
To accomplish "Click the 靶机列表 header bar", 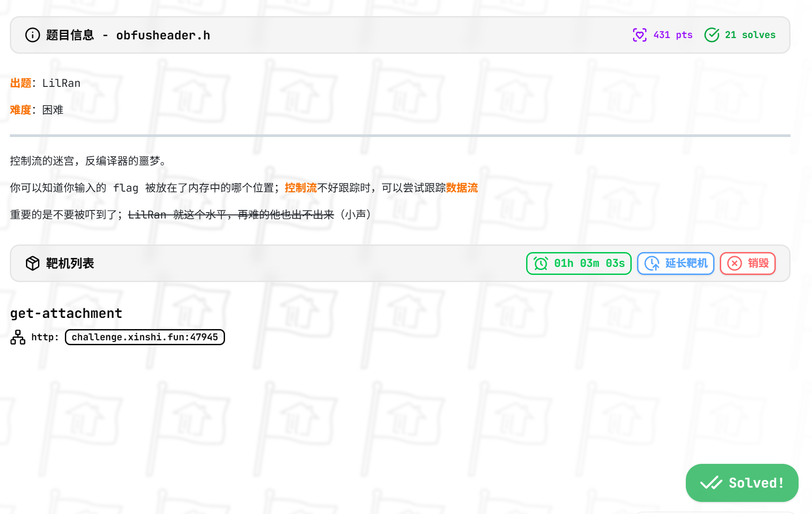I will pyautogui.click(x=70, y=263).
